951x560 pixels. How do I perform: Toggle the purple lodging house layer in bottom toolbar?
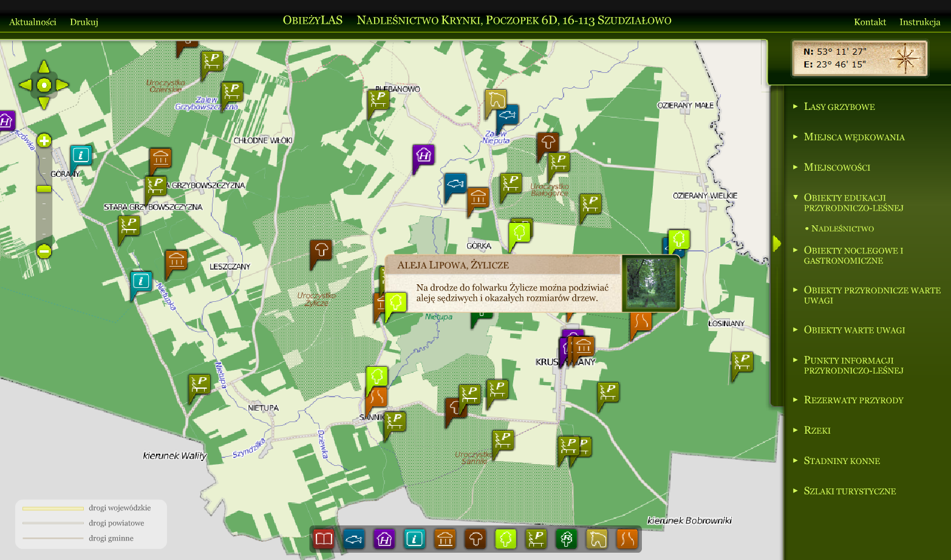384,539
